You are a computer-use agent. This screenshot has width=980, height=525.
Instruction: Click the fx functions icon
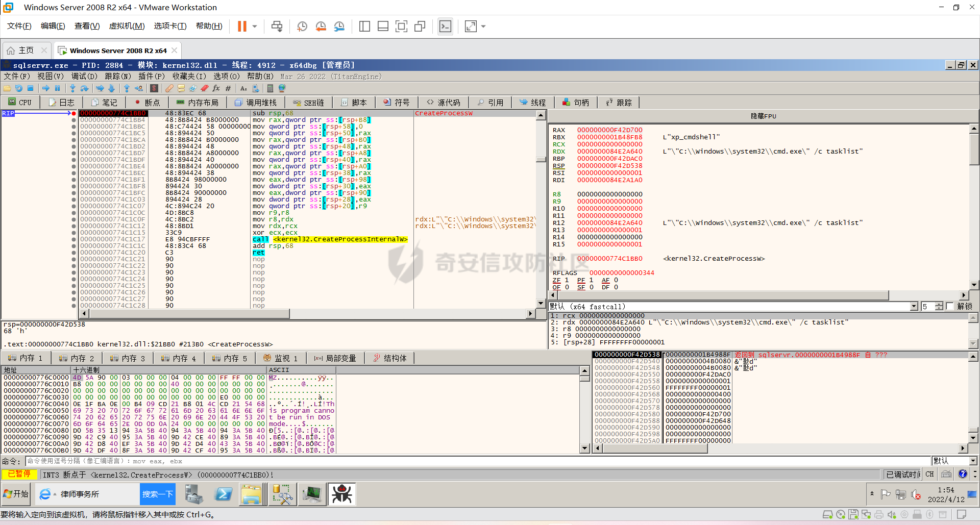point(216,88)
